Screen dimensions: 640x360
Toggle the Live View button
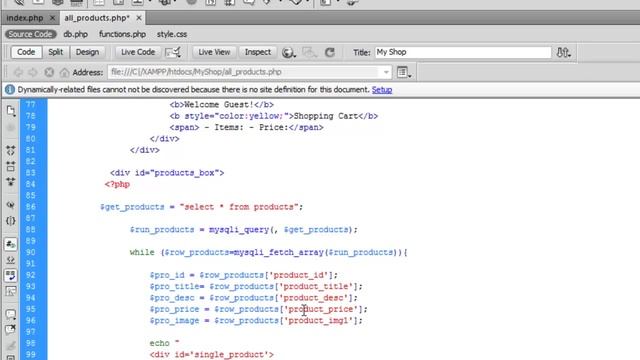point(214,52)
